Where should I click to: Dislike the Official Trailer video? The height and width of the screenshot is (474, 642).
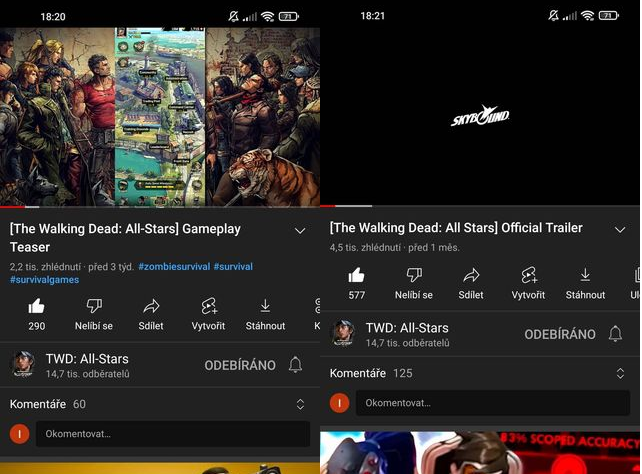coord(414,276)
